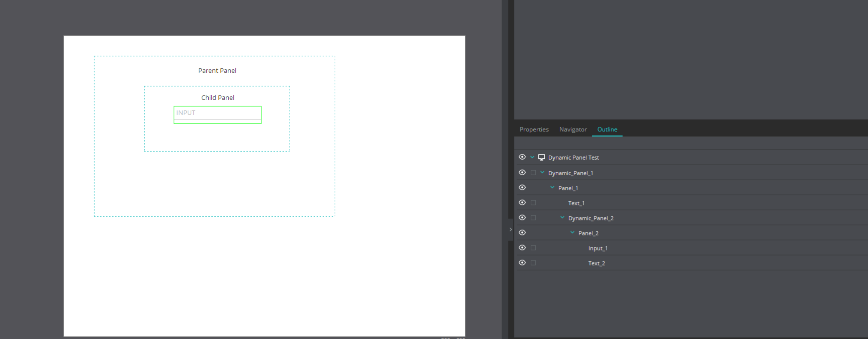The width and height of the screenshot is (868, 339).
Task: Toggle eye icon for Dynamic_Panel_1
Action: coord(522,172)
